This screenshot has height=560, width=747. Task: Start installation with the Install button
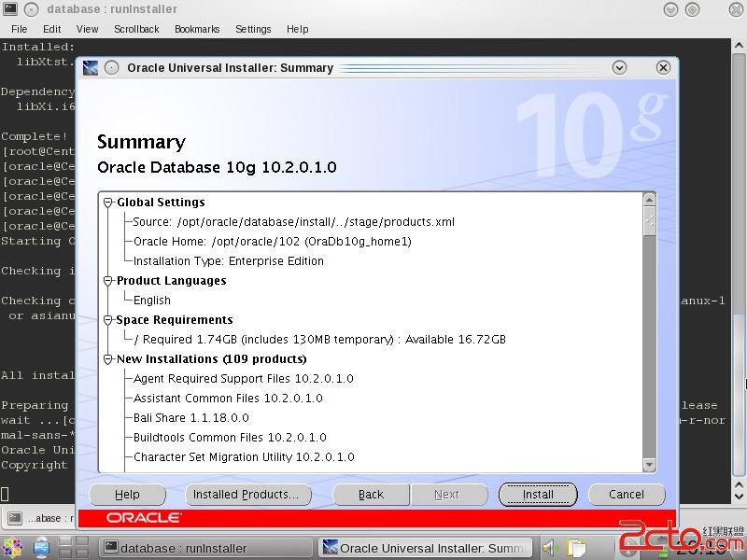click(538, 495)
